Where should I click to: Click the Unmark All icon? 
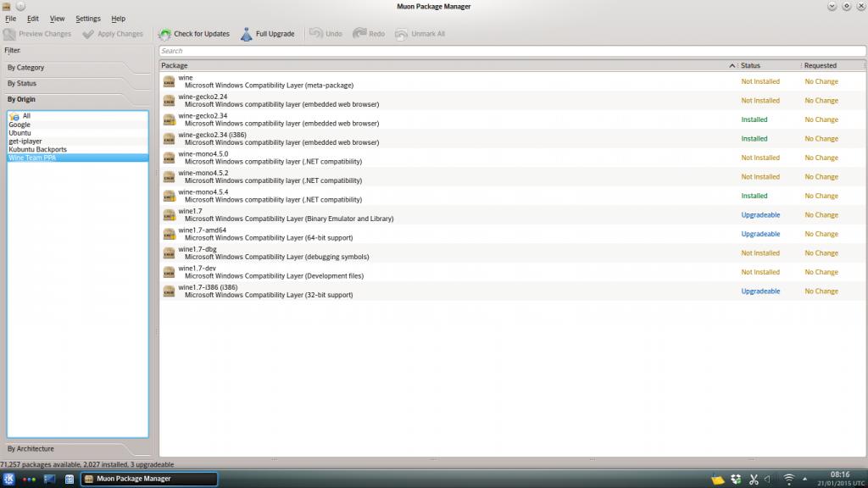[401, 34]
